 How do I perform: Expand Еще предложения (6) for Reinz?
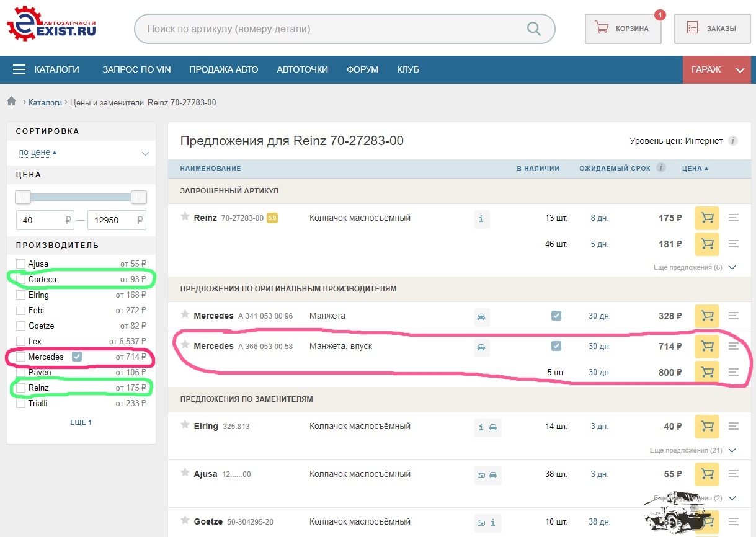pyautogui.click(x=695, y=267)
